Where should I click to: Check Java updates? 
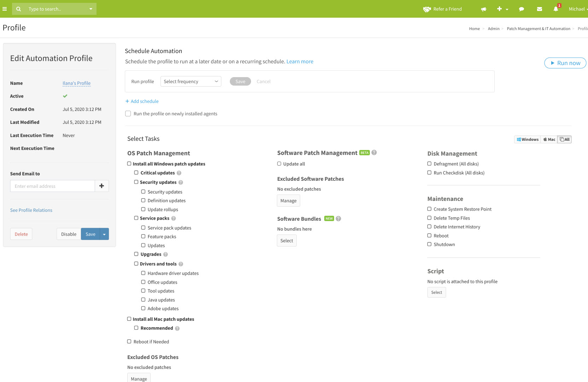[144, 300]
